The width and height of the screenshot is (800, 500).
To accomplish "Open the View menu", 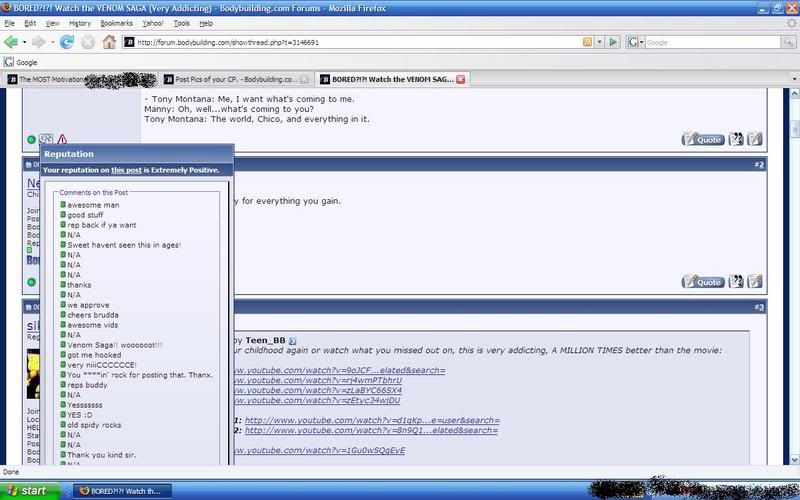I will [53, 23].
